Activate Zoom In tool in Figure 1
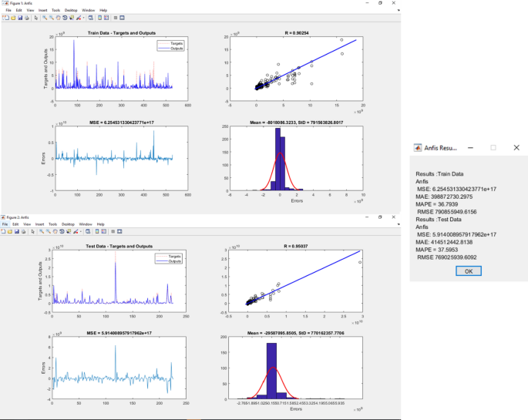The height and width of the screenshot is (420, 528). point(45,18)
